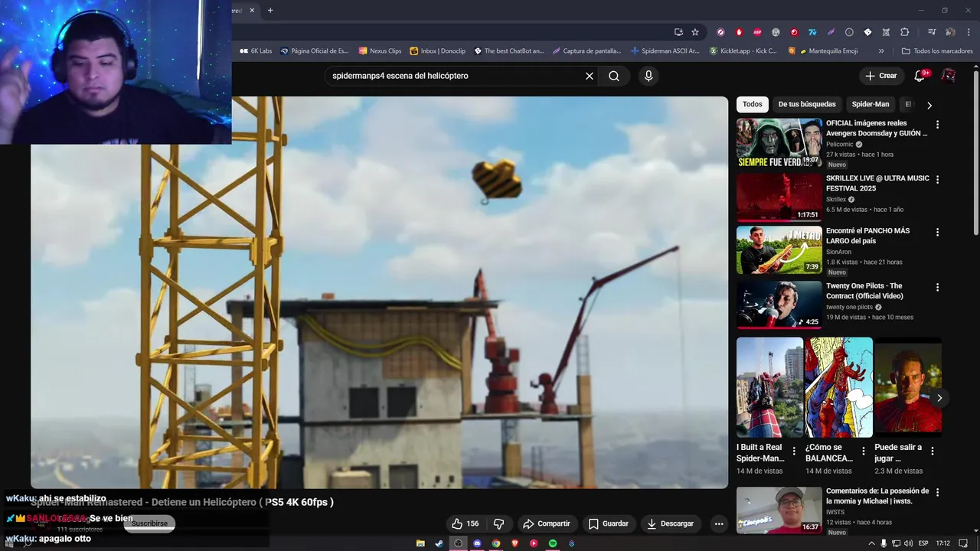Viewport: 980px width, 551px height.
Task: Open the Kicklet.app bookmark
Action: (743, 51)
